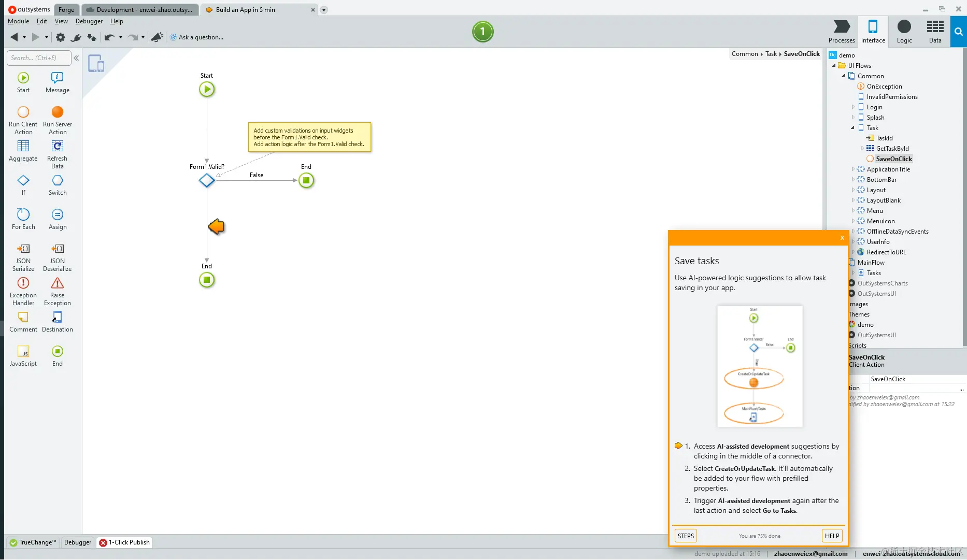The height and width of the screenshot is (560, 967).
Task: Open the TrueChange tab
Action: click(33, 542)
